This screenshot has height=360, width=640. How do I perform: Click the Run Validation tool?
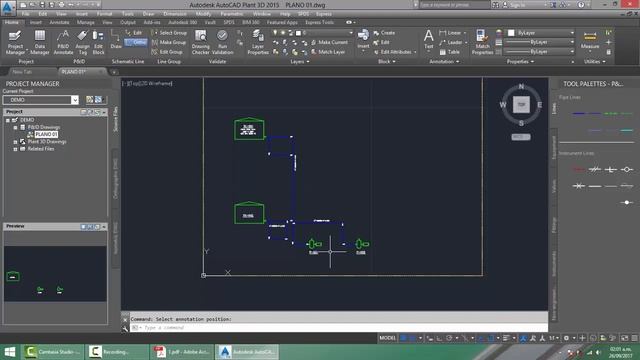[222, 42]
